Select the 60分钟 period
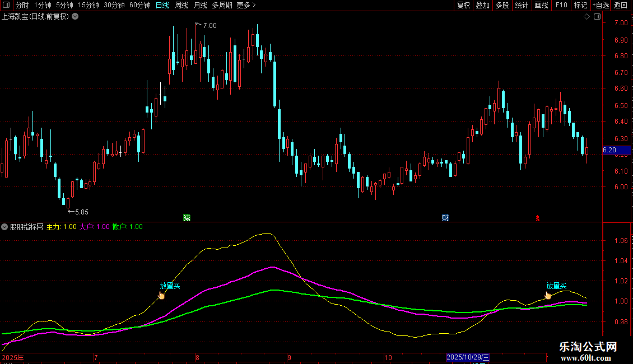The height and width of the screenshot is (364, 633). [x=139, y=5]
